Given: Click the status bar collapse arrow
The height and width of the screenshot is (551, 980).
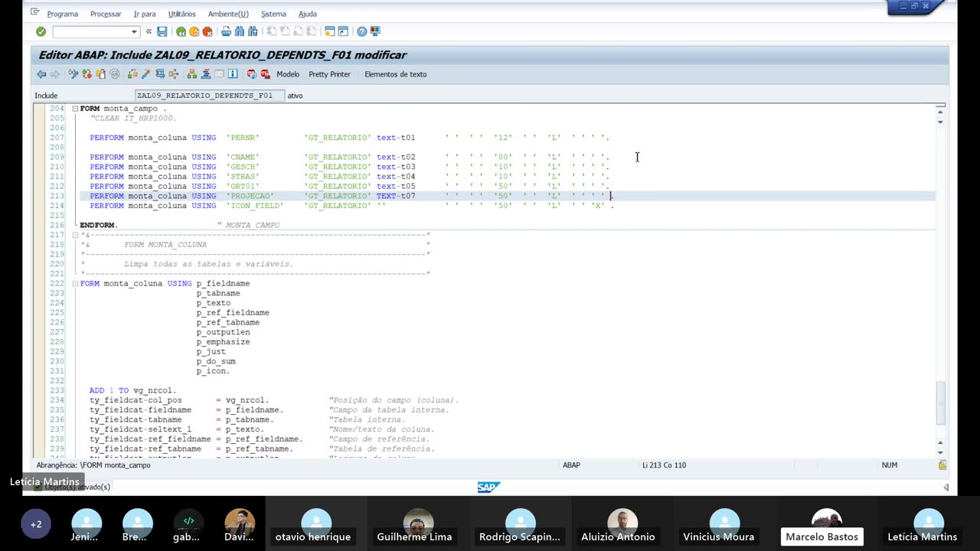Looking at the screenshot, I should pyautogui.click(x=946, y=487).
